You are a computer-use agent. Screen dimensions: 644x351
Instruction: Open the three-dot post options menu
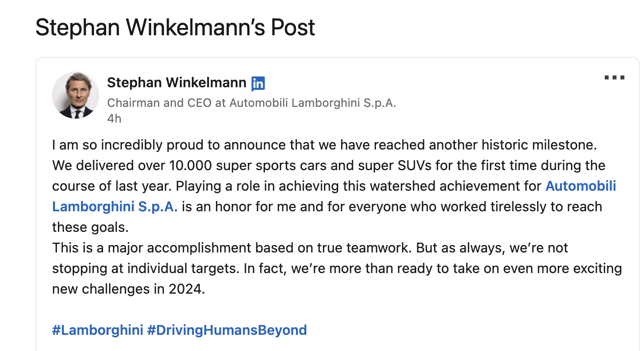pyautogui.click(x=614, y=77)
